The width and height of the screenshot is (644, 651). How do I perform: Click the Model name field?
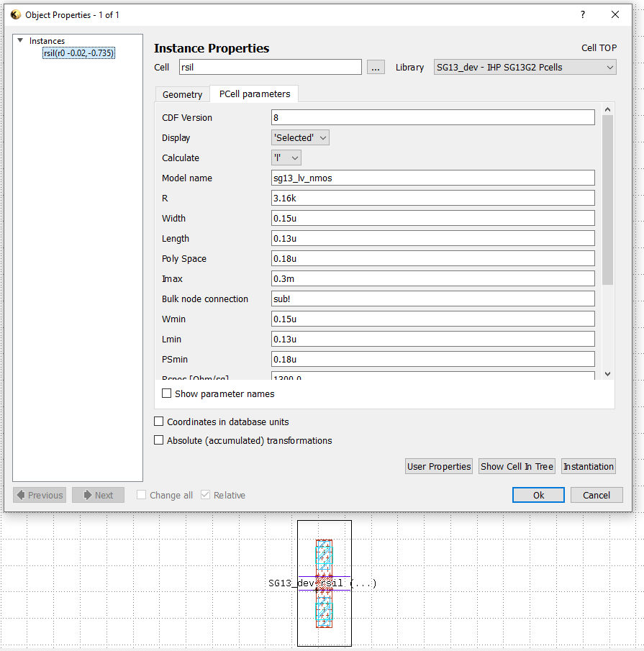(x=432, y=178)
